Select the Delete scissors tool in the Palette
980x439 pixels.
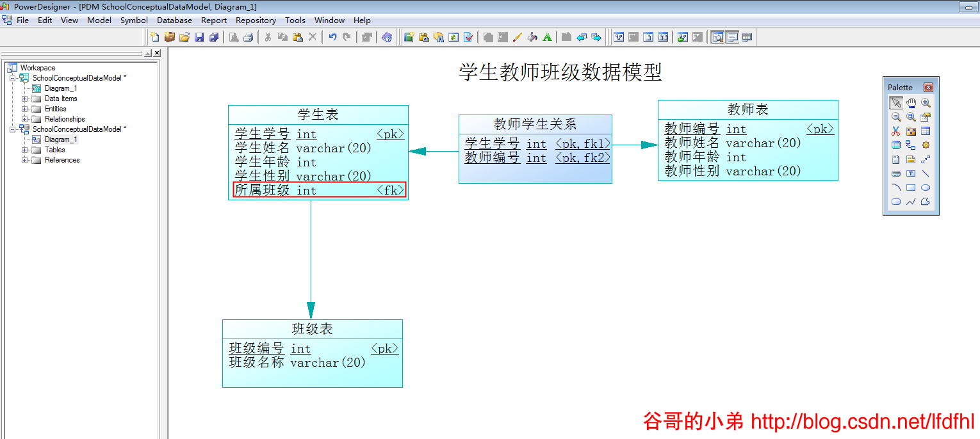896,131
